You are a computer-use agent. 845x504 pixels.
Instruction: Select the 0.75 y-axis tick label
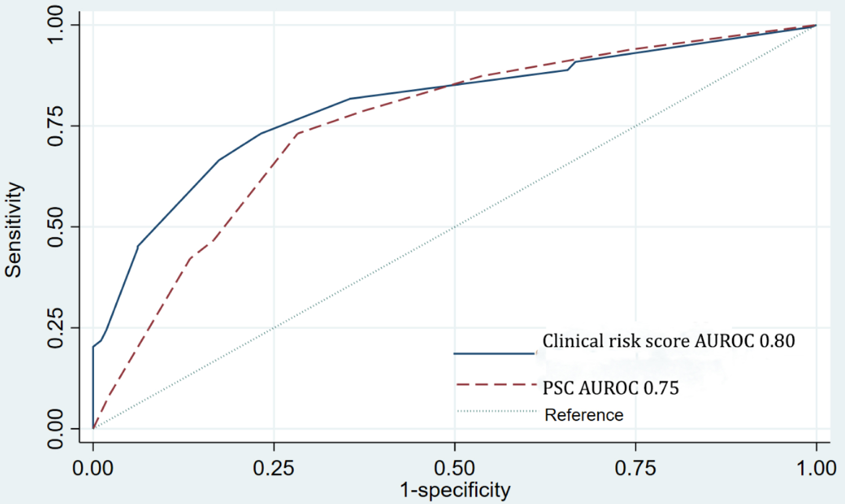point(56,126)
